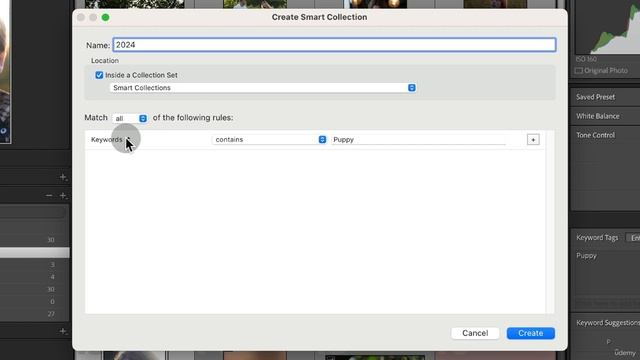Select the collection row with count 3

(x=35, y=264)
